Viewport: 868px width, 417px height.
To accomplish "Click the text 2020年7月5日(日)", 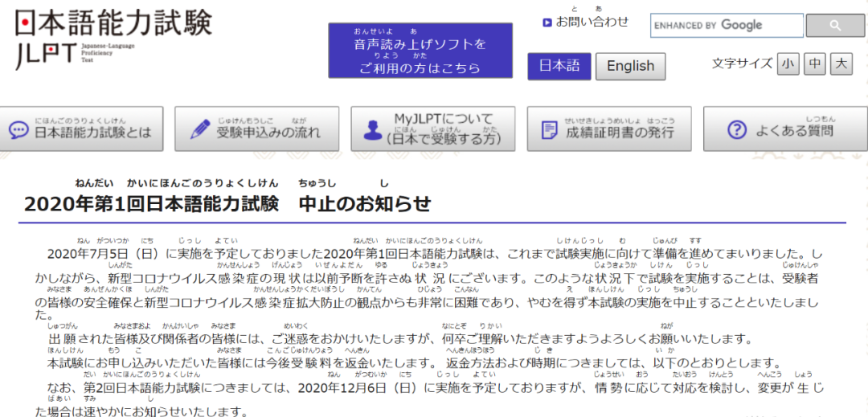I will point(104,254).
